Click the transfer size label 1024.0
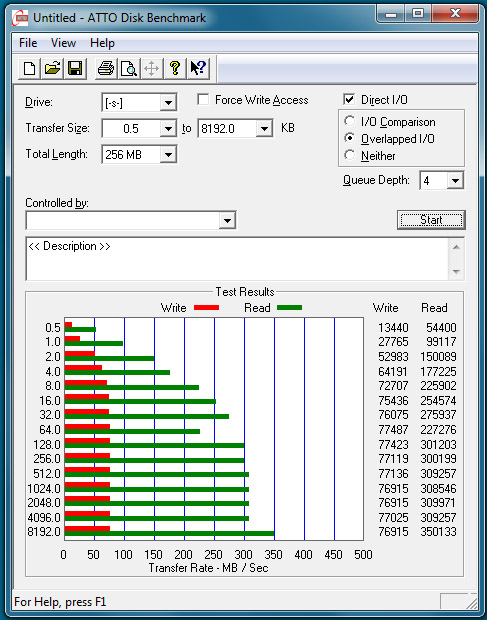The width and height of the screenshot is (487, 620). [x=44, y=489]
